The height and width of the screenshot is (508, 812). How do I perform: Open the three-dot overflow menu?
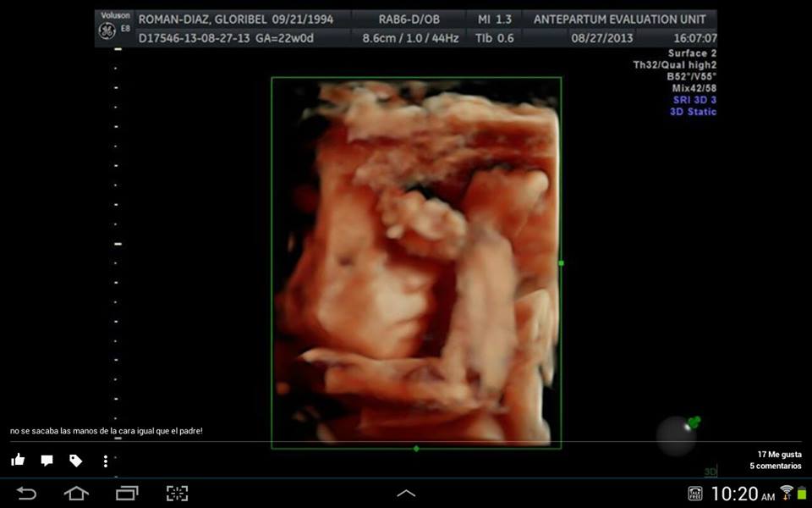[105, 461]
